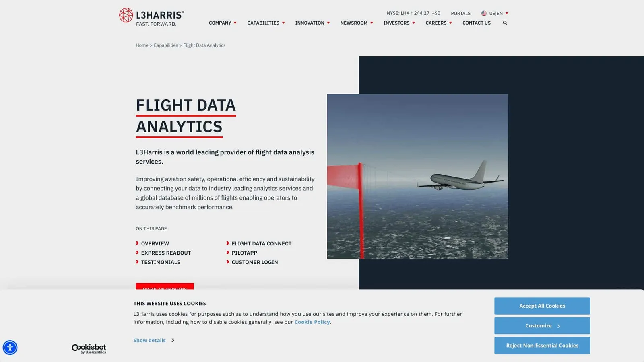Image resolution: width=644 pixels, height=362 pixels.
Task: Open the Customize cookies options
Action: pyautogui.click(x=542, y=326)
